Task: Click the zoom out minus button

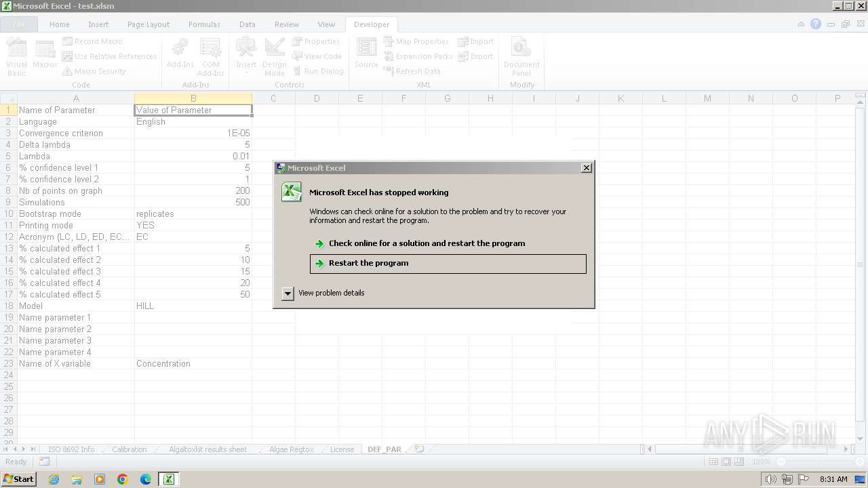Action: click(x=780, y=462)
